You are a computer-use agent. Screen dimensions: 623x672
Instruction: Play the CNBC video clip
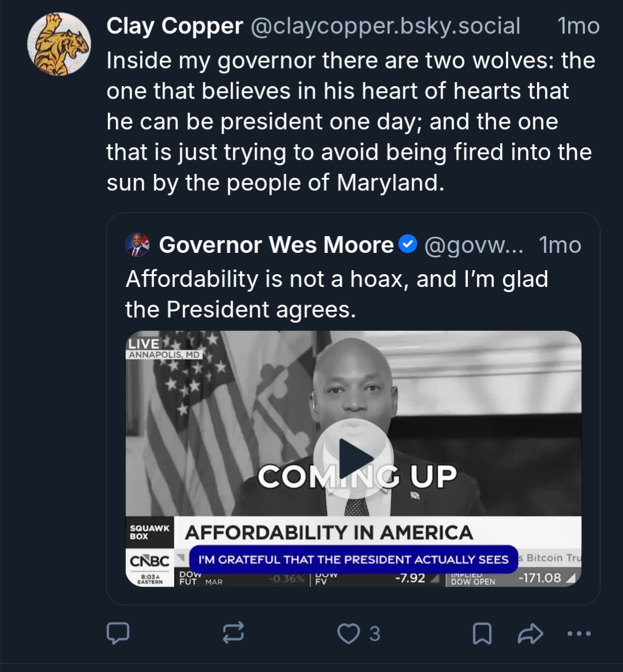[x=353, y=458]
